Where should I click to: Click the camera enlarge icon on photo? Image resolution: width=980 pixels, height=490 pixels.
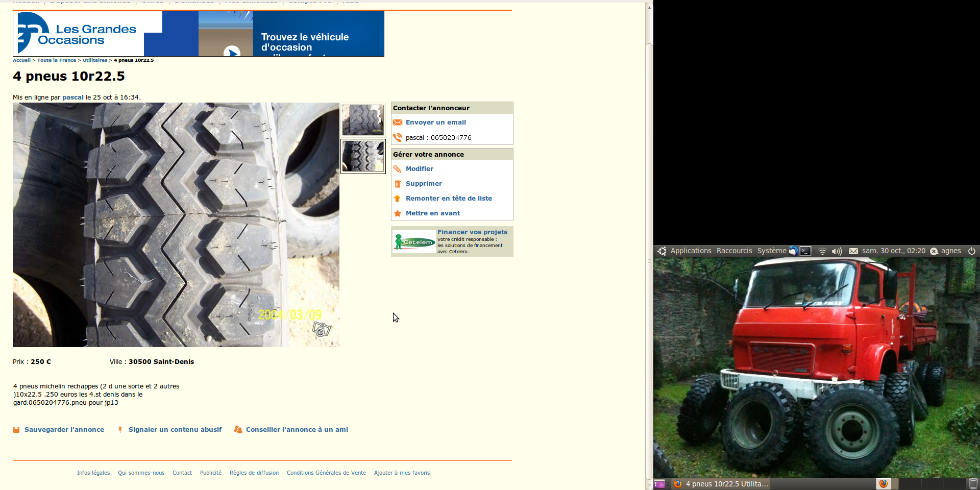322,329
